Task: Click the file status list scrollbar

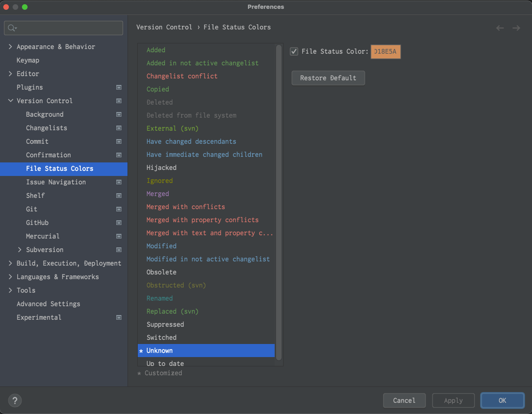Action: pos(279,202)
